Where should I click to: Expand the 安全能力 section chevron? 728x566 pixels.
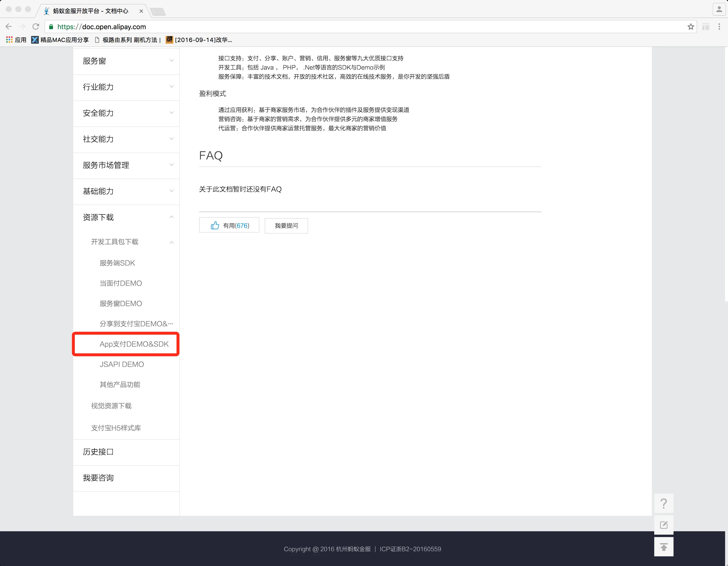171,113
